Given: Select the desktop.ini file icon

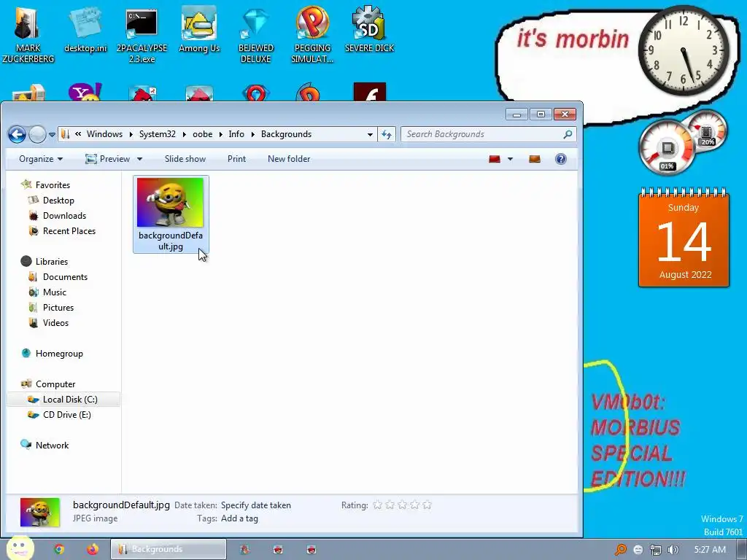Looking at the screenshot, I should (x=86, y=31).
